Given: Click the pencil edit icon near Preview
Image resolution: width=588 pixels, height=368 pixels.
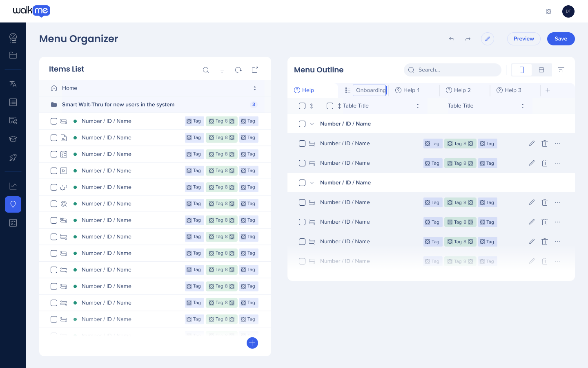Looking at the screenshot, I should pyautogui.click(x=488, y=39).
